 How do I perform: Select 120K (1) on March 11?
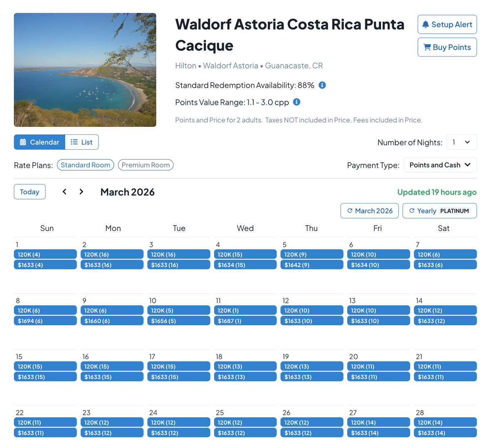pos(245,310)
